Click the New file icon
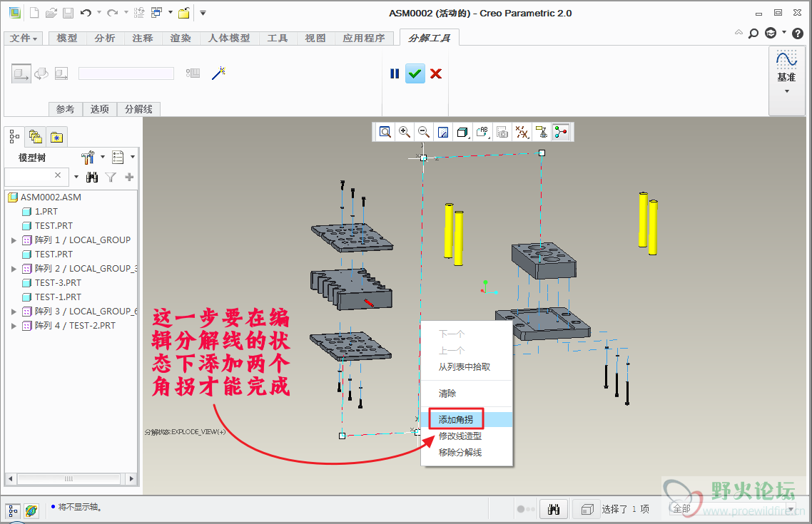This screenshot has height=524, width=812. (x=34, y=13)
